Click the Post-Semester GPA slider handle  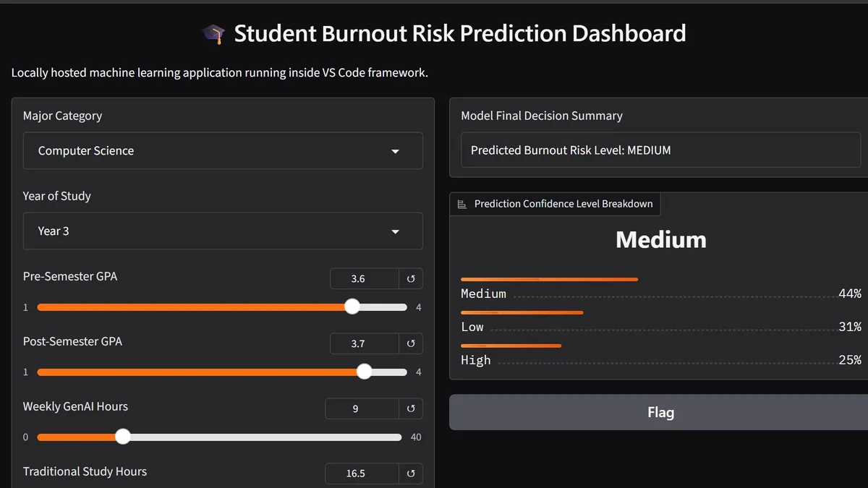[365, 372]
